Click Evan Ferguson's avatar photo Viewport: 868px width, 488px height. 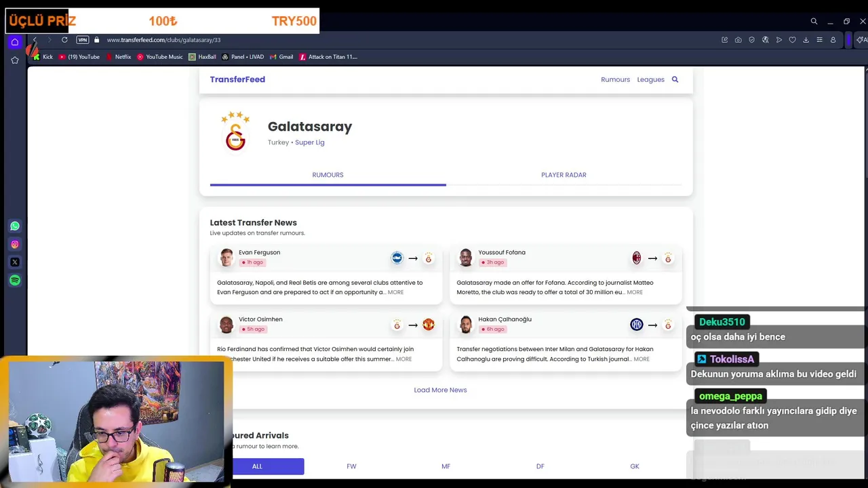coord(226,258)
